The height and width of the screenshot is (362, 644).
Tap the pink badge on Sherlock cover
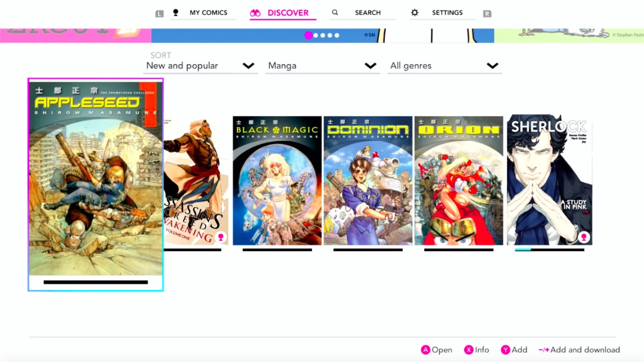(584, 237)
